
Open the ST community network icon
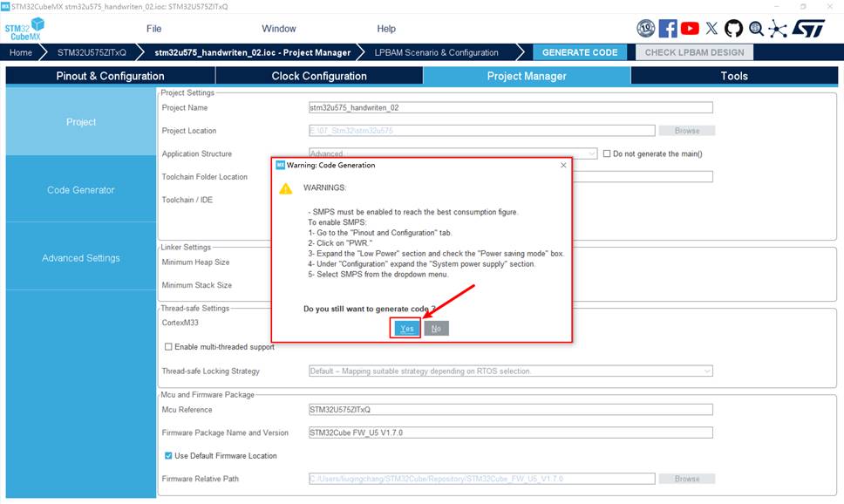(778, 28)
